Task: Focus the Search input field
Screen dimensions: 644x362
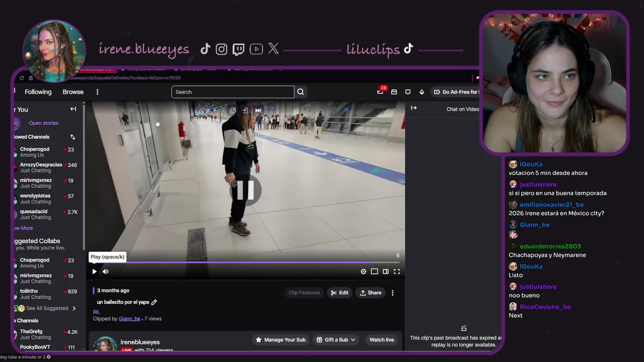Action: click(x=232, y=92)
